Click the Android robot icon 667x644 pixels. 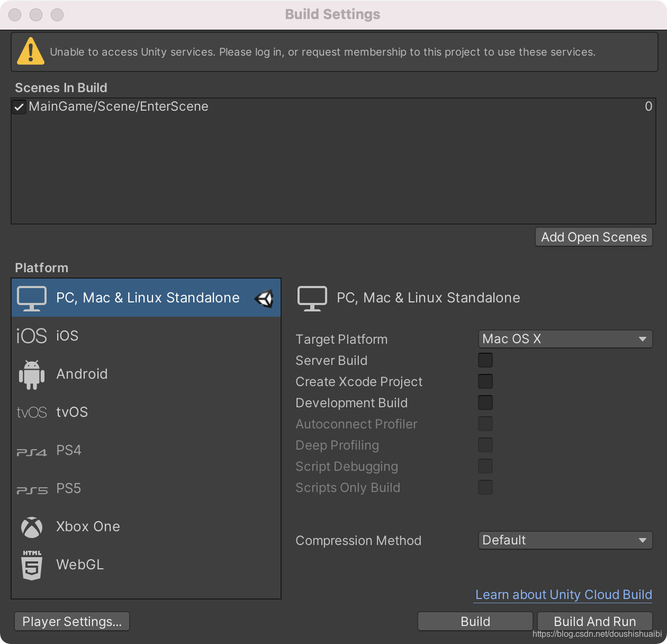pos(32,374)
